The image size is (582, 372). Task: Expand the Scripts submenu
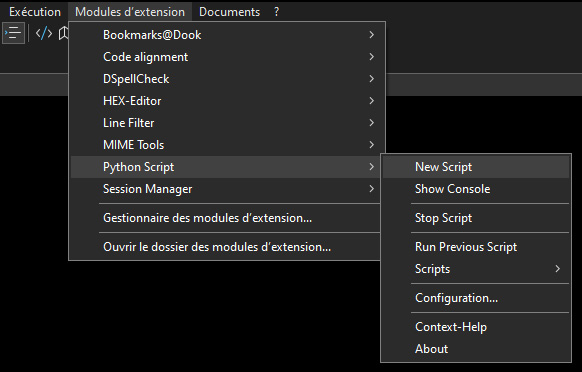point(476,269)
